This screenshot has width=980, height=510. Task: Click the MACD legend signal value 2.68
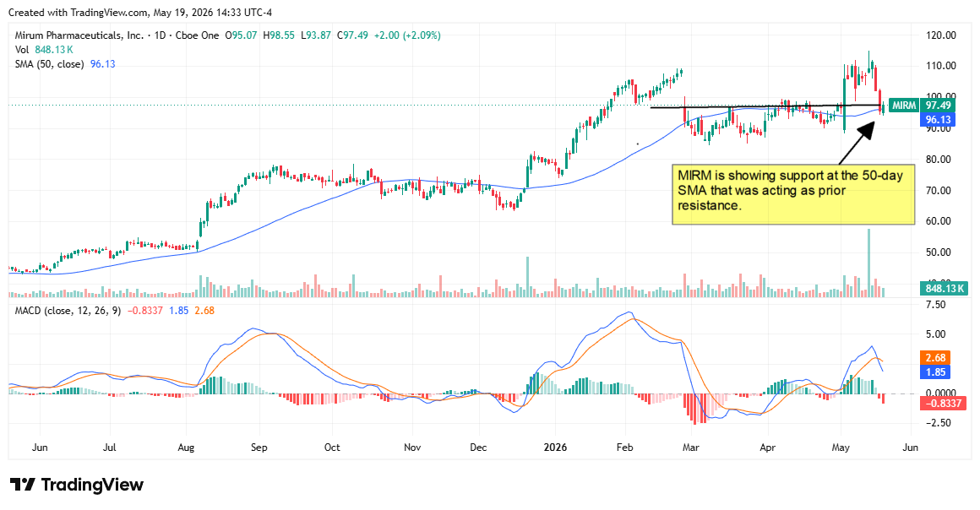pyautogui.click(x=204, y=311)
